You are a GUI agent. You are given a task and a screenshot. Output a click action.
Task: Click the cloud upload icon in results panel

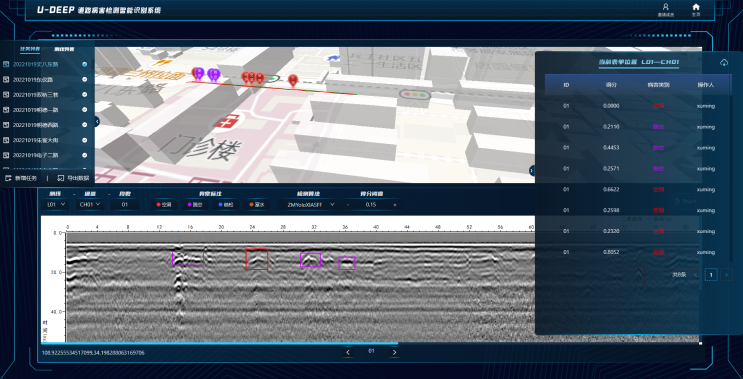(724, 63)
